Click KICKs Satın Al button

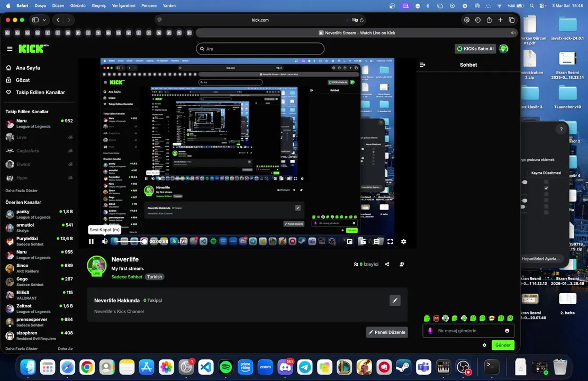tap(475, 49)
